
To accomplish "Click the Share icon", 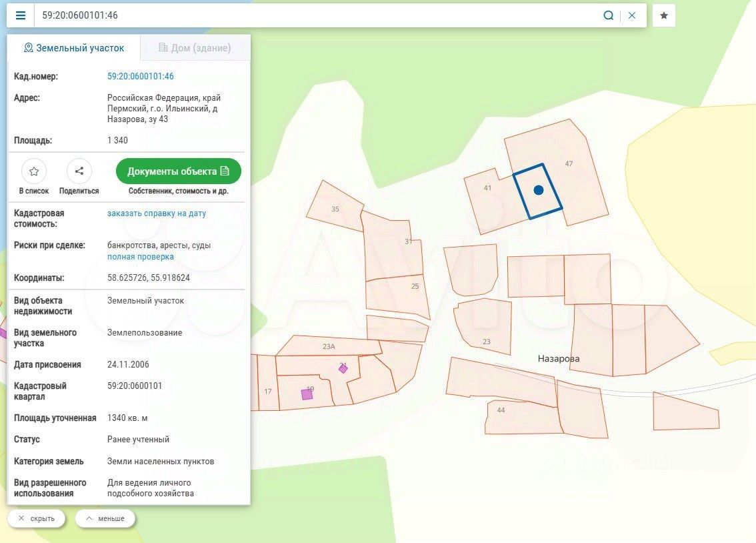I will (79, 171).
